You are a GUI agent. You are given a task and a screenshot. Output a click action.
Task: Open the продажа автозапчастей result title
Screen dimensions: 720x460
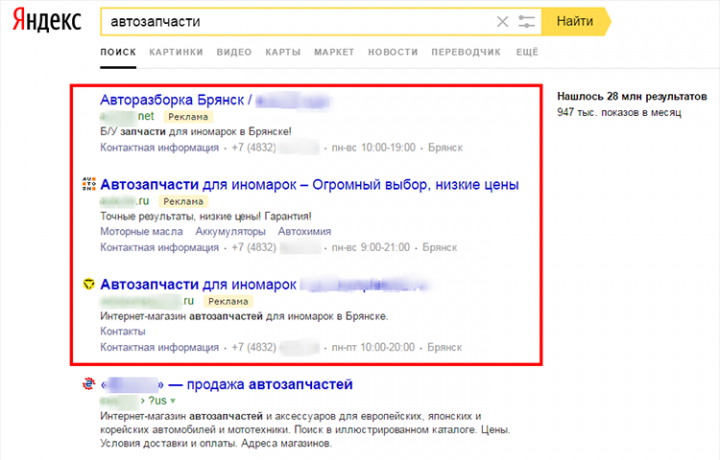point(226,384)
